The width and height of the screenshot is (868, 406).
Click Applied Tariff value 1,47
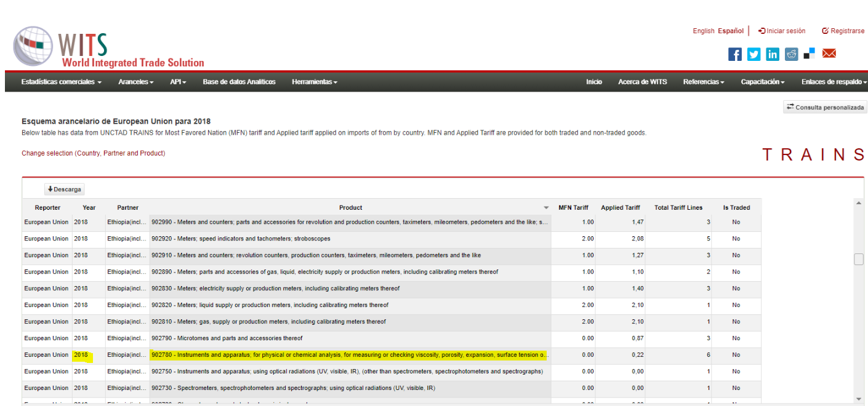(637, 222)
